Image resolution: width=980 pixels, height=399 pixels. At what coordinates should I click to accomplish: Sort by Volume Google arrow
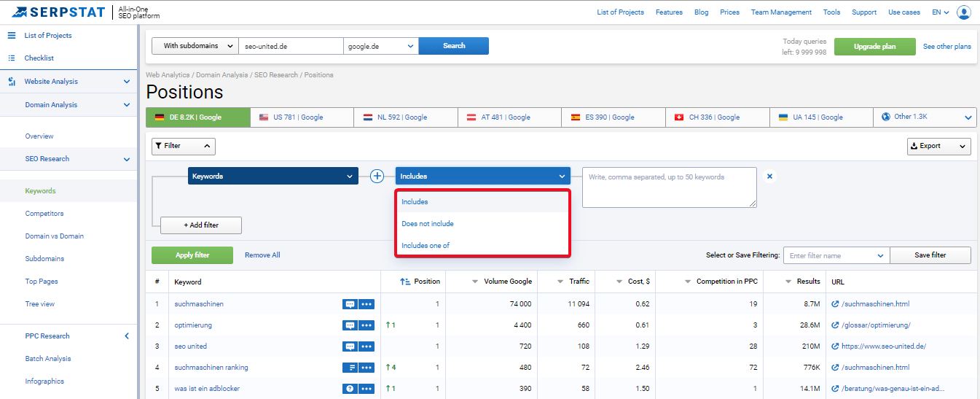tap(476, 282)
